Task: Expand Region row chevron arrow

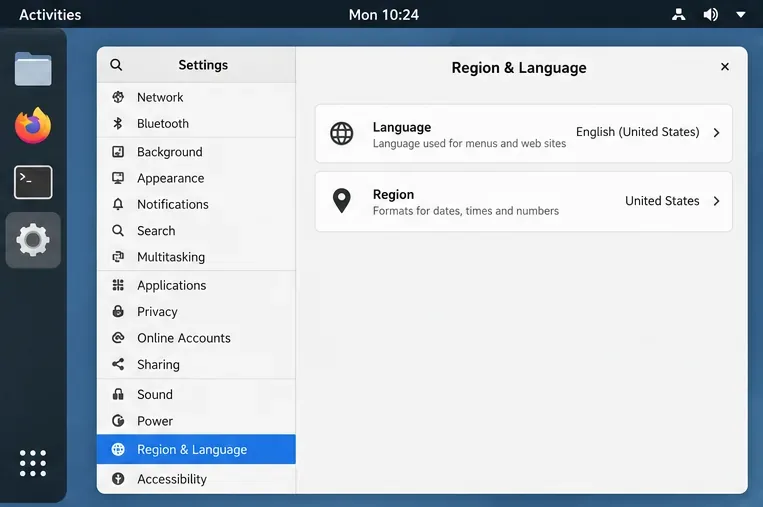Action: [716, 201]
